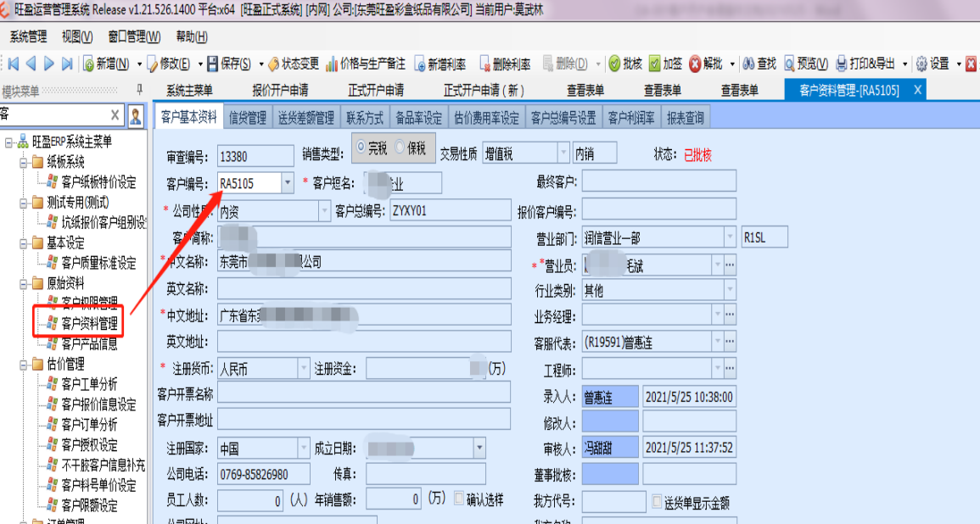The height and width of the screenshot is (524, 980).
Task: Open the 客户编号 RA5105 dropdown
Action: click(288, 183)
